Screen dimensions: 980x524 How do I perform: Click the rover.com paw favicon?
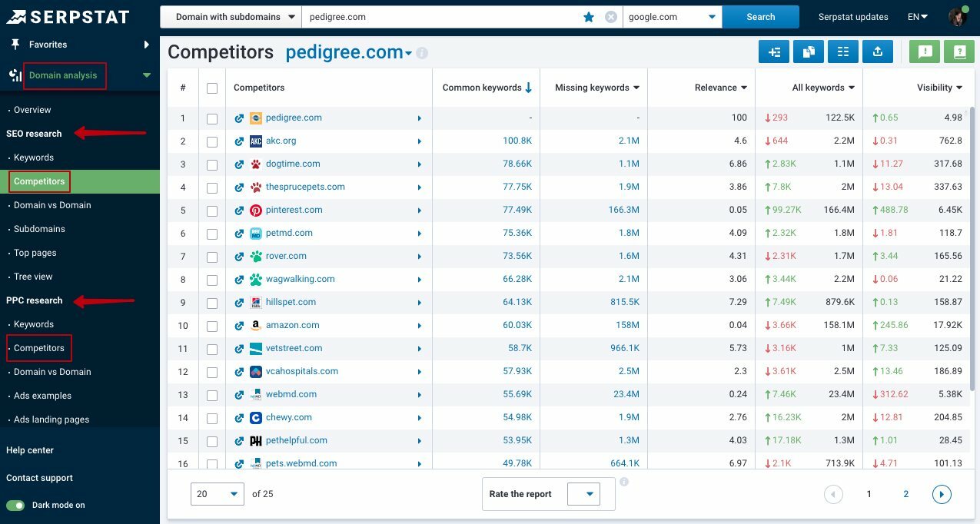coord(256,257)
